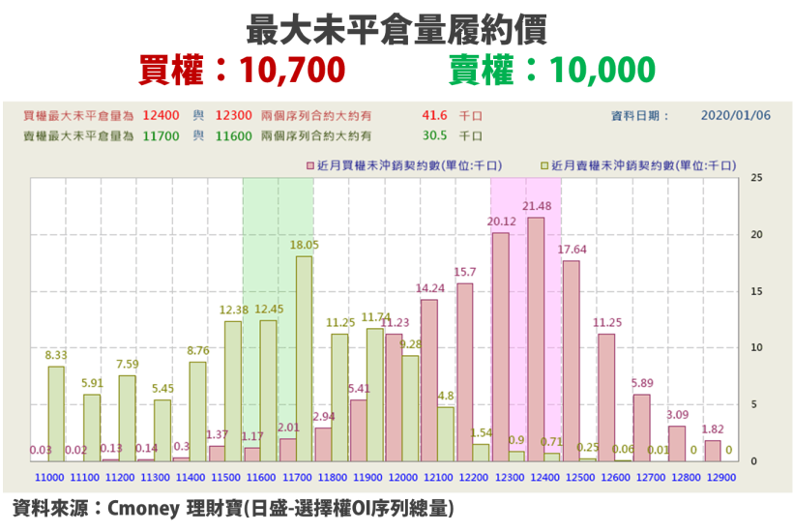Click y-axis tick label 20
The height and width of the screenshot is (532, 793).
(756, 234)
